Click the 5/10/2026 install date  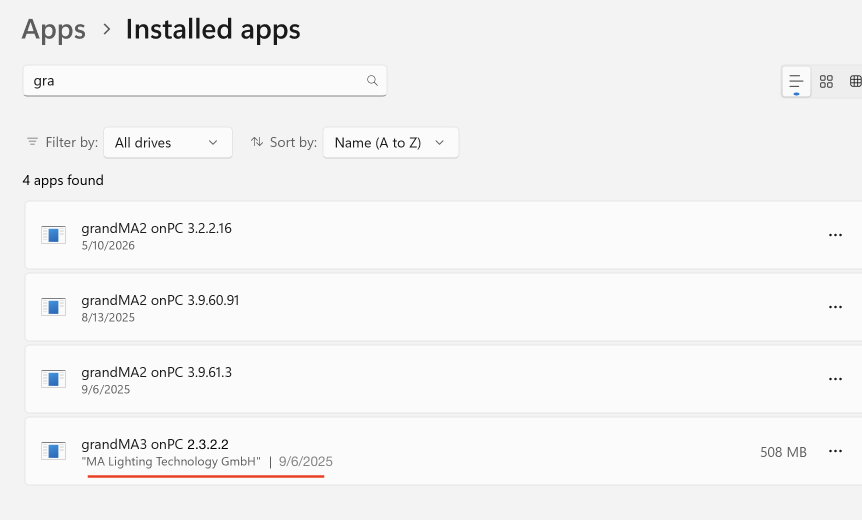tap(108, 246)
